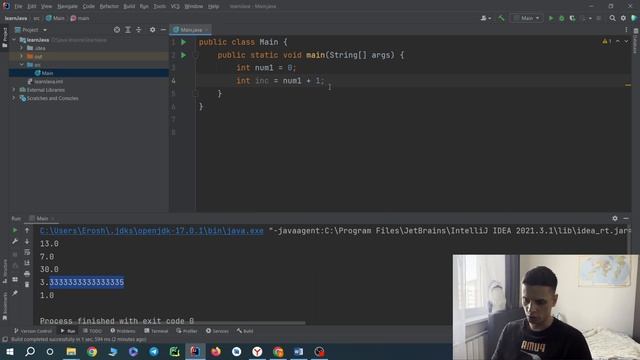
Task: Go to next highlighted error arrow
Action: pos(626,41)
